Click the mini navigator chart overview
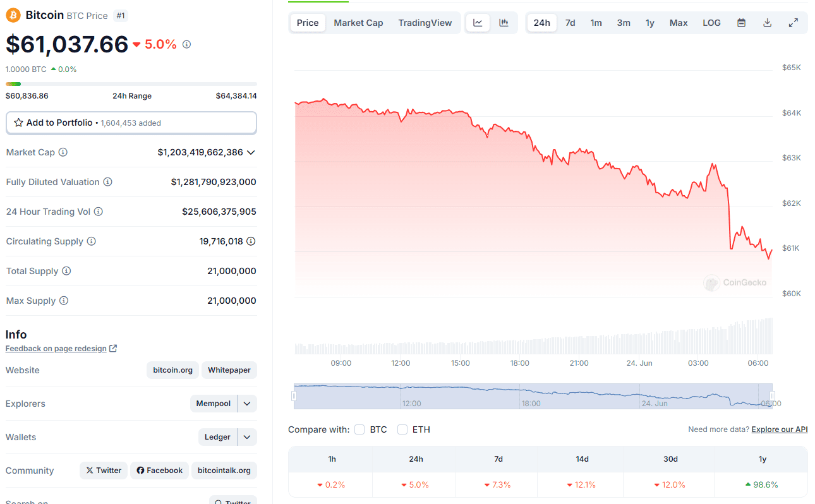This screenshot has height=504, width=815. coord(533,396)
